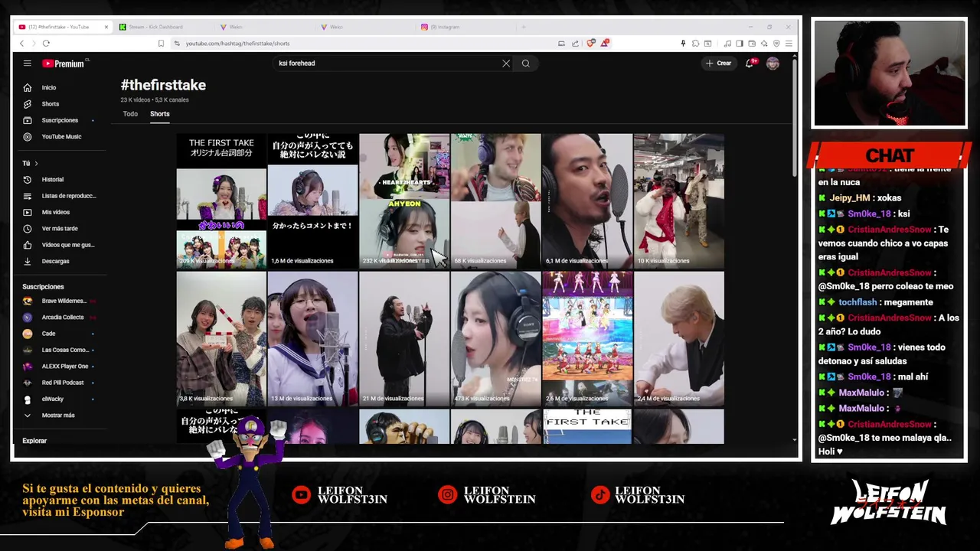Open the short with 2,6 M visualizaciones

coord(587,339)
